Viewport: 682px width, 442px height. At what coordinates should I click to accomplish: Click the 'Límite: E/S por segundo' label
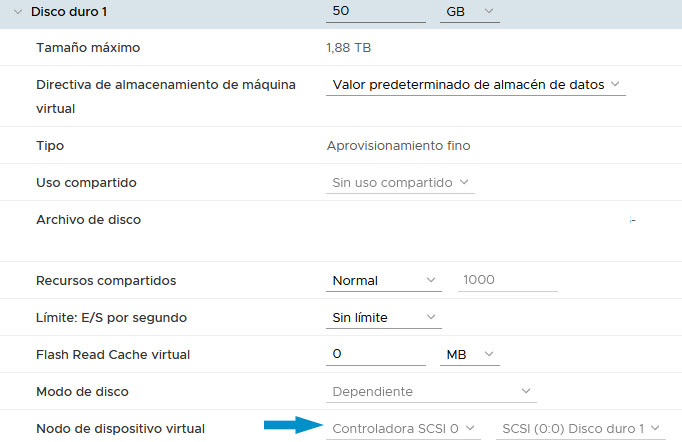(x=111, y=318)
